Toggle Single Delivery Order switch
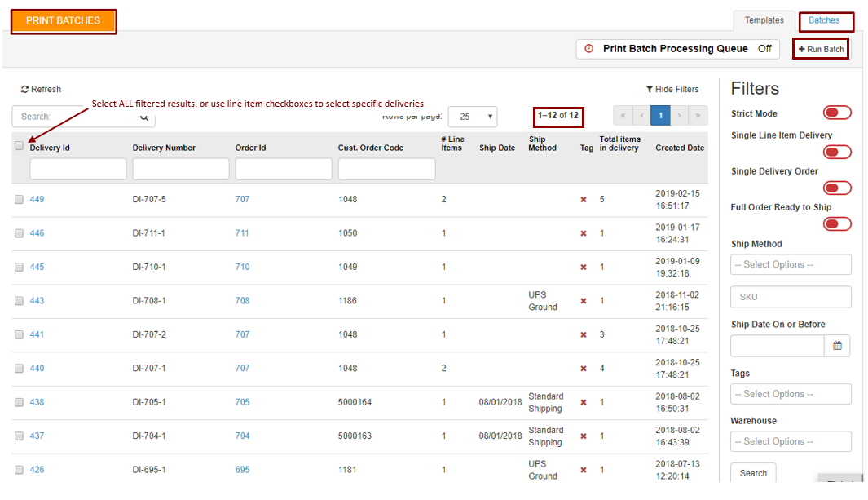Image resolution: width=868 pixels, height=500 pixels. click(x=837, y=188)
